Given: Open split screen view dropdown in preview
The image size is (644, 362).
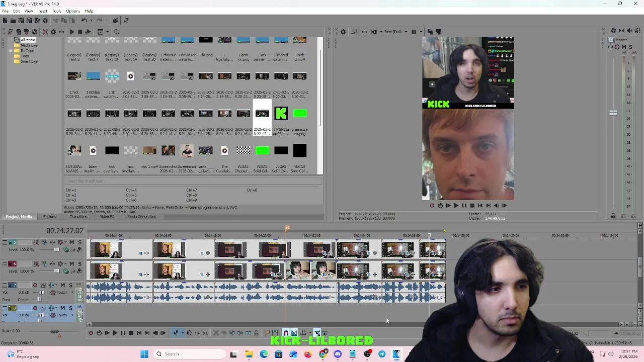Looking at the screenshot, I should pos(381,32).
